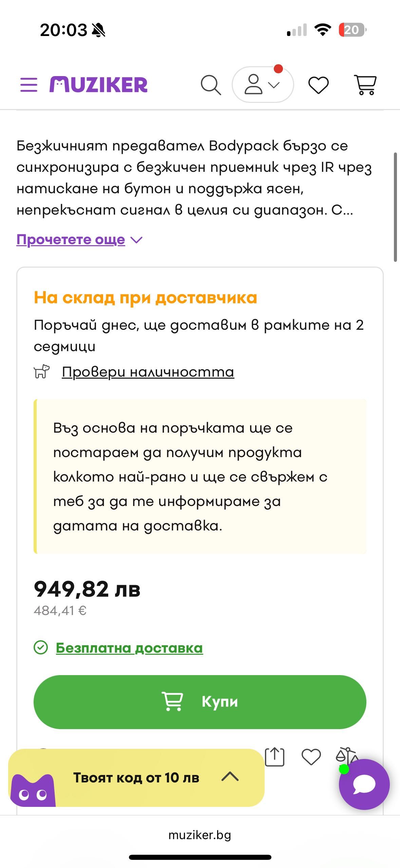Tap the purple cat mascot icon
The height and width of the screenshot is (868, 400).
[33, 790]
